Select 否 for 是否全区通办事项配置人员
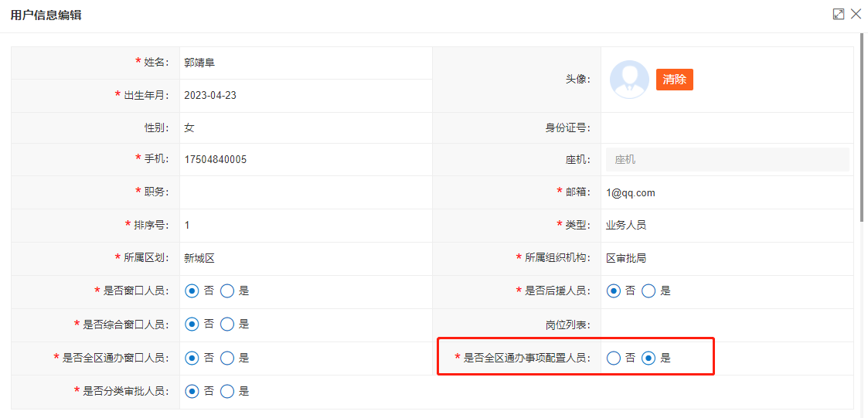868x418 pixels. tap(614, 358)
